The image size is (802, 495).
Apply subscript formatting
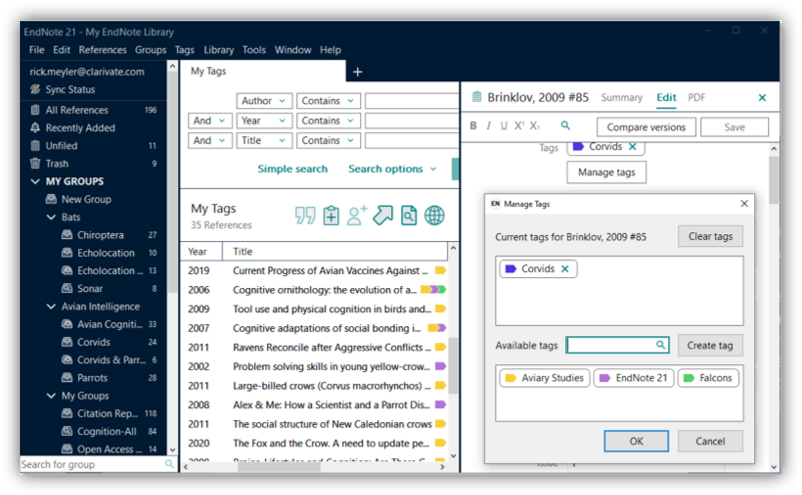coord(534,126)
